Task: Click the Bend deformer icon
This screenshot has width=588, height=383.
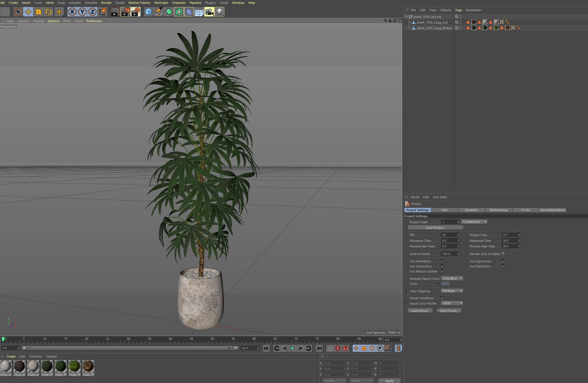Action: (x=189, y=12)
